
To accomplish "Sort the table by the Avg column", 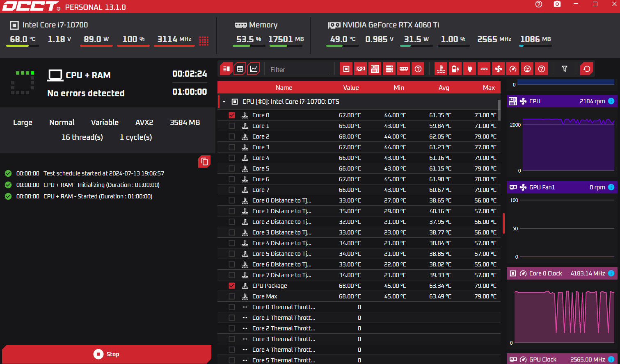I will [x=444, y=88].
